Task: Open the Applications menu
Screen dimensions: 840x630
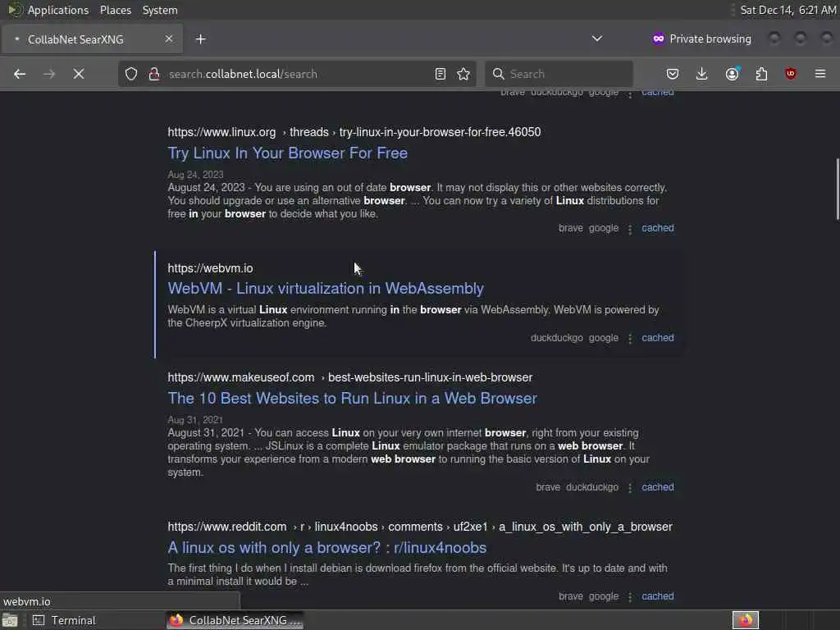Action: [58, 10]
